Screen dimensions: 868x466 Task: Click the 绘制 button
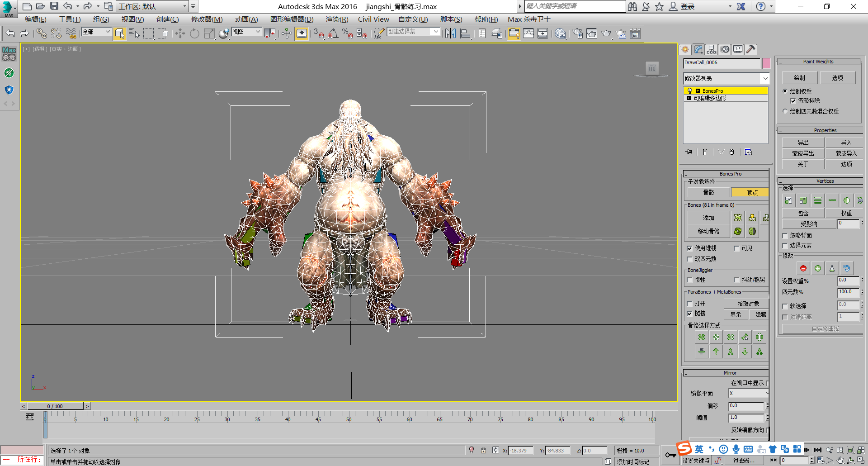[799, 78]
